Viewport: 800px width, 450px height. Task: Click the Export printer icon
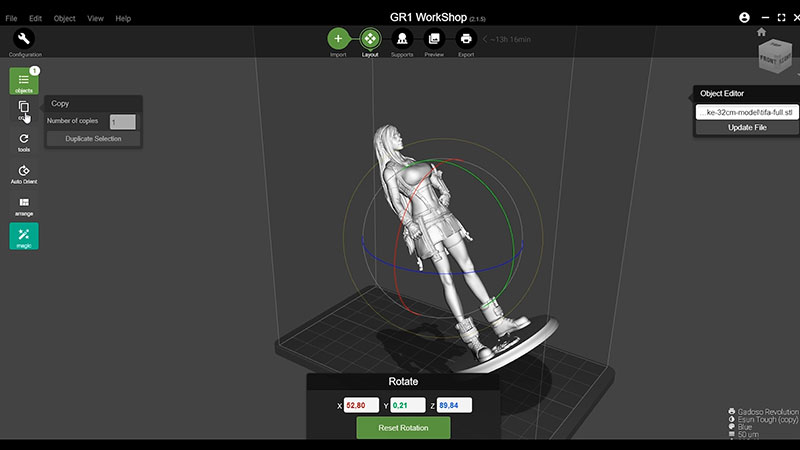point(466,38)
